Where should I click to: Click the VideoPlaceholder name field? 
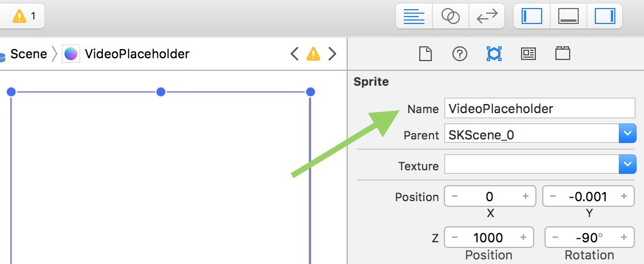coord(539,108)
